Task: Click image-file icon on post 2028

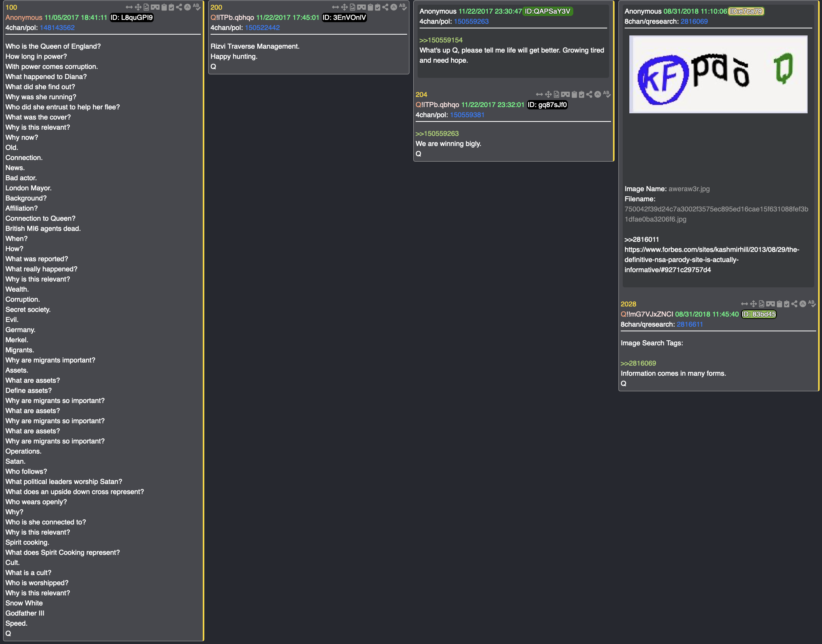Action: point(762,304)
